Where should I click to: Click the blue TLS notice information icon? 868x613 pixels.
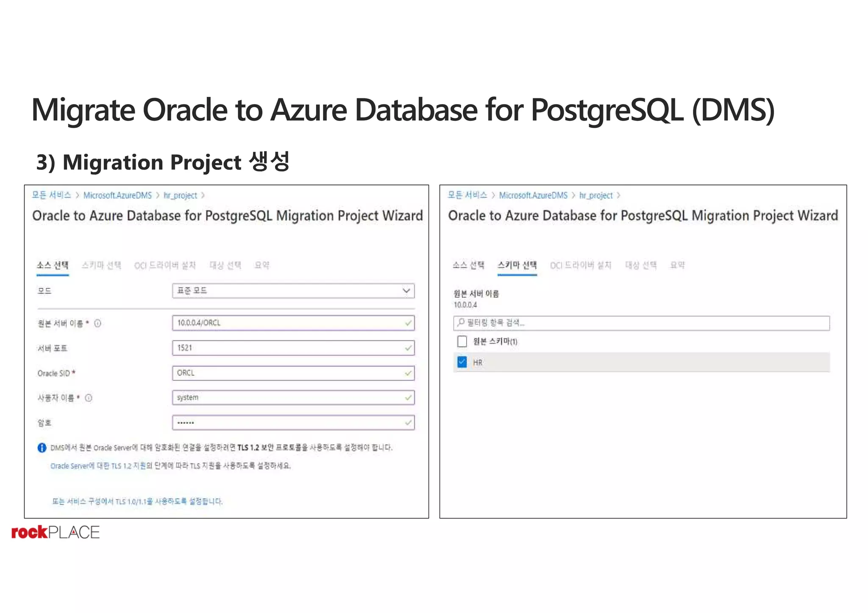[x=42, y=447]
